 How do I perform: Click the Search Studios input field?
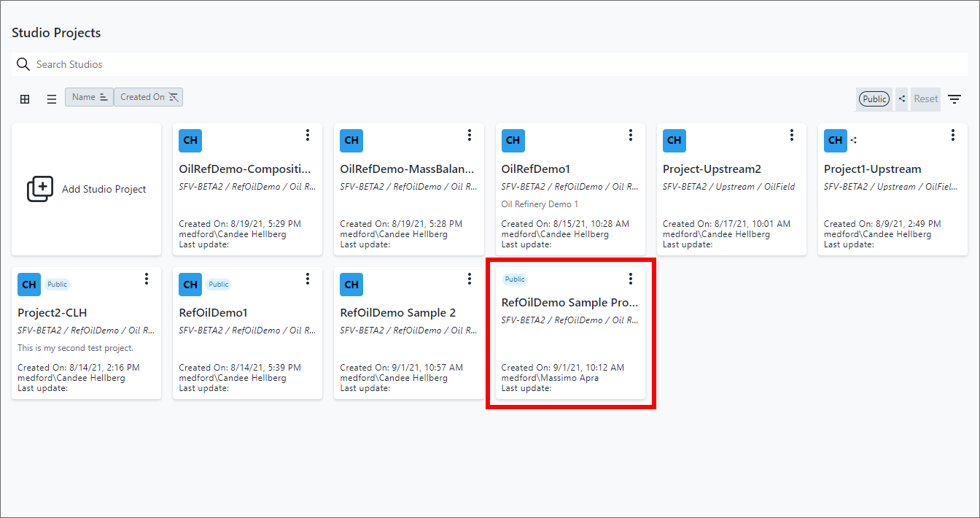(x=496, y=64)
